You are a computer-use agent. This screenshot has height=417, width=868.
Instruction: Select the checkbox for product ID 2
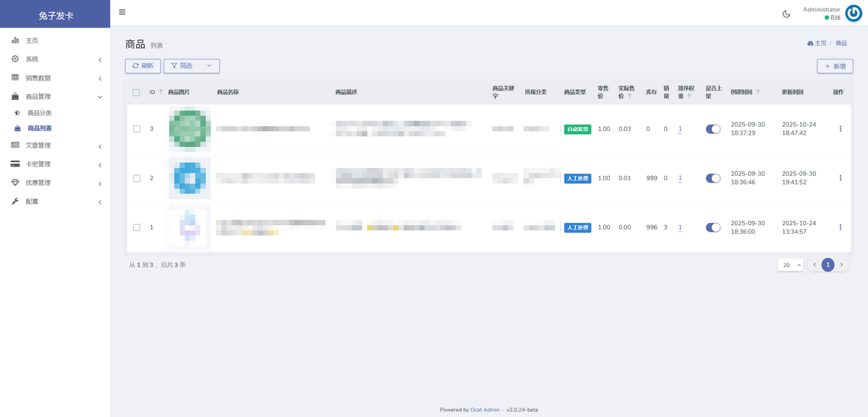click(x=137, y=178)
